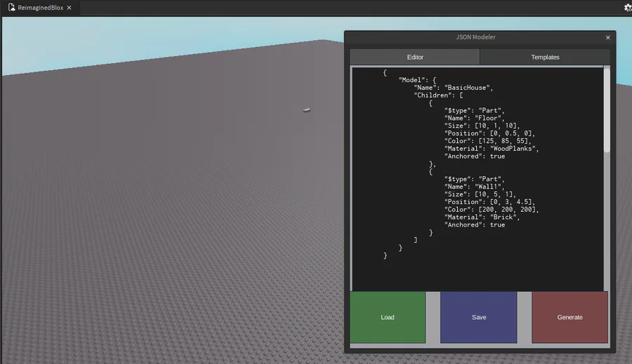
Task: Click the "Position": [0, 3, 4.5] line
Action: point(489,202)
